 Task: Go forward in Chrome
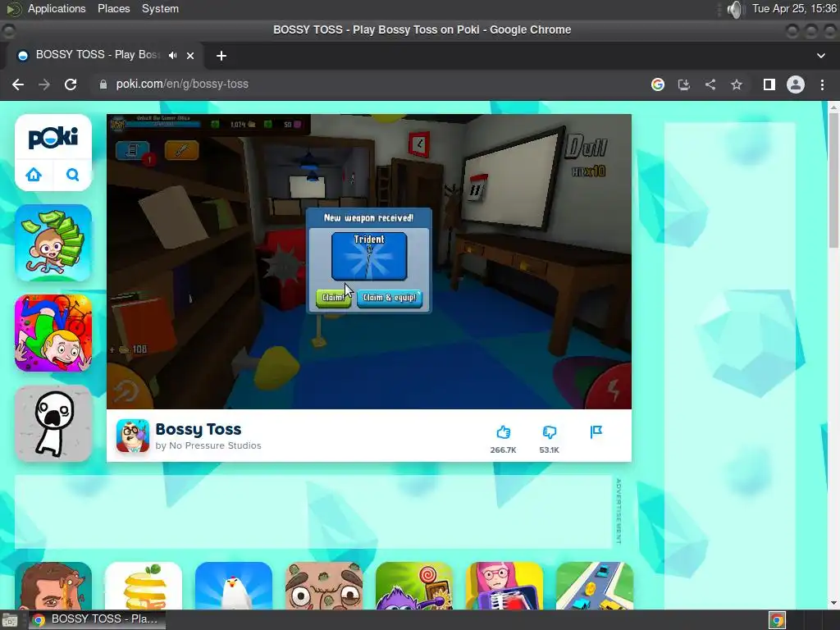click(44, 84)
